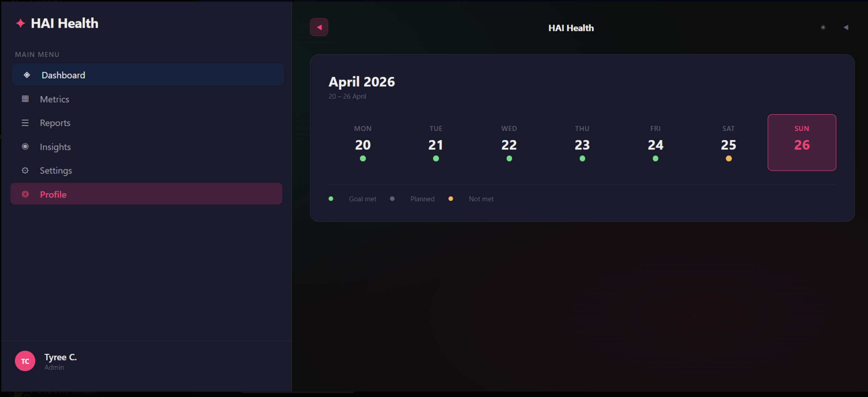Click the pink star HAI Health logo
The height and width of the screenshot is (397, 868).
20,23
